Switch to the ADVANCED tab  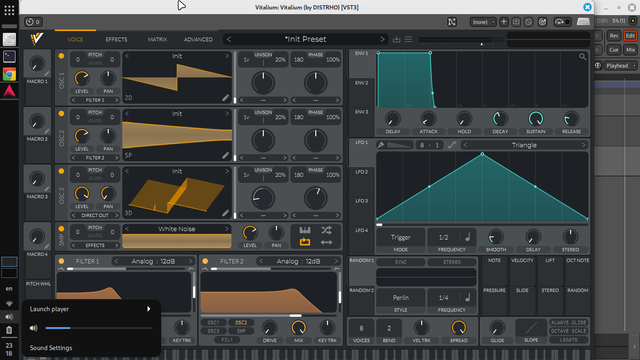click(x=198, y=40)
